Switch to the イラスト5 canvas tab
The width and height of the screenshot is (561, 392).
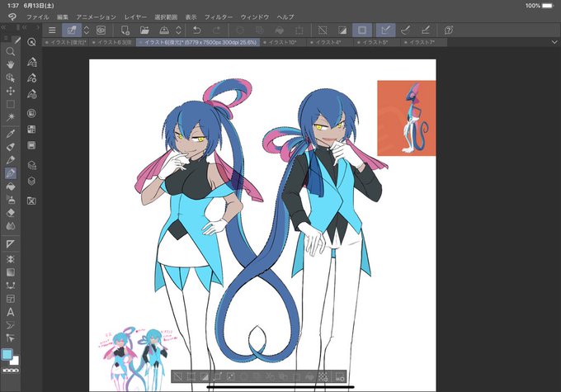(x=376, y=42)
